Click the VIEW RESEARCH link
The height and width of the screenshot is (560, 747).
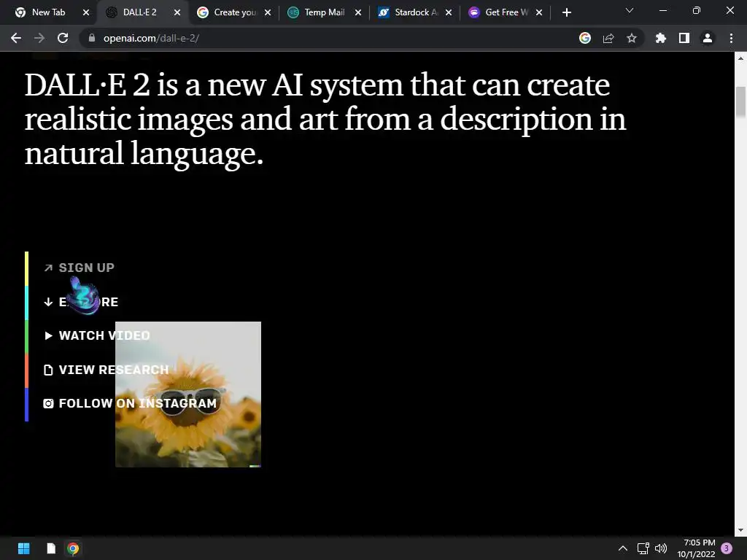coord(114,370)
